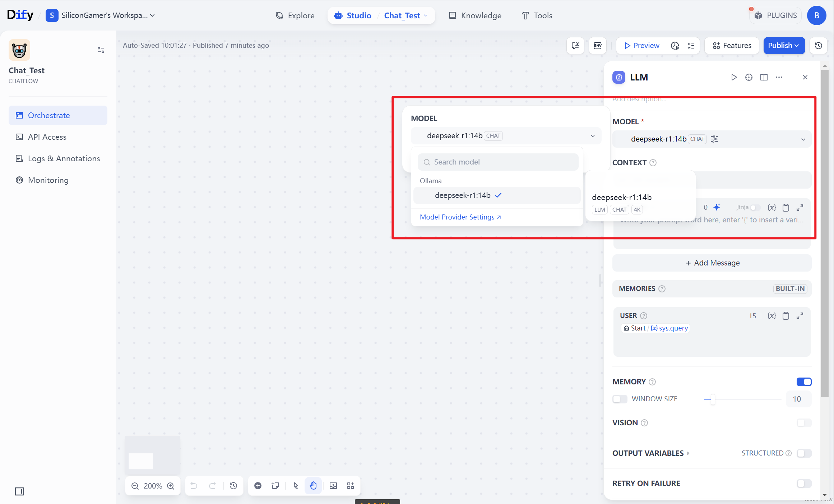Screen dimensions: 834x504
Task: Open the LLM panel MODEL dropdown
Action: coord(712,139)
